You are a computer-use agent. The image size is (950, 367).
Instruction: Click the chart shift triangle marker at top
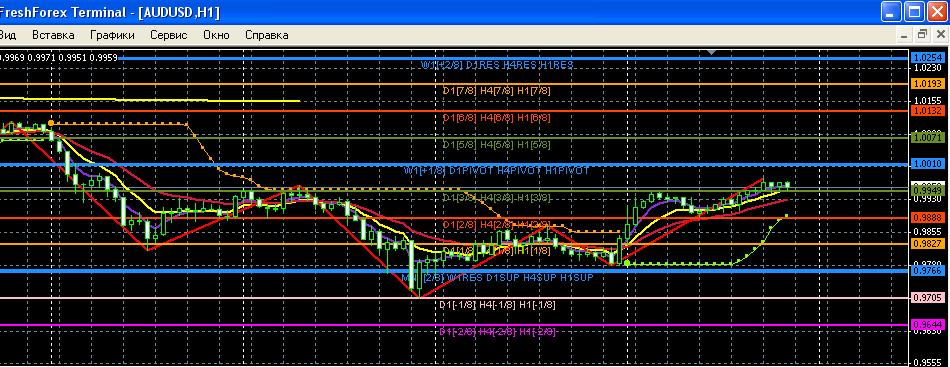pyautogui.click(x=712, y=53)
